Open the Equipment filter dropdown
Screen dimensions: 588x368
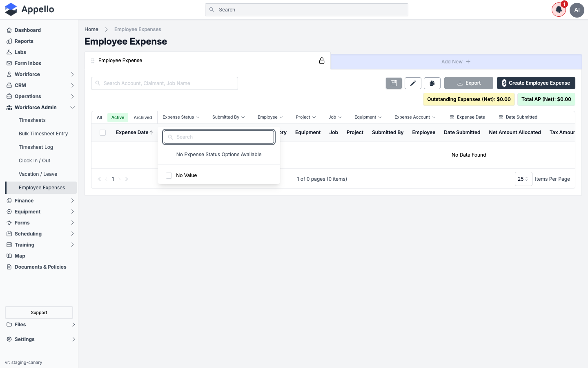click(368, 117)
